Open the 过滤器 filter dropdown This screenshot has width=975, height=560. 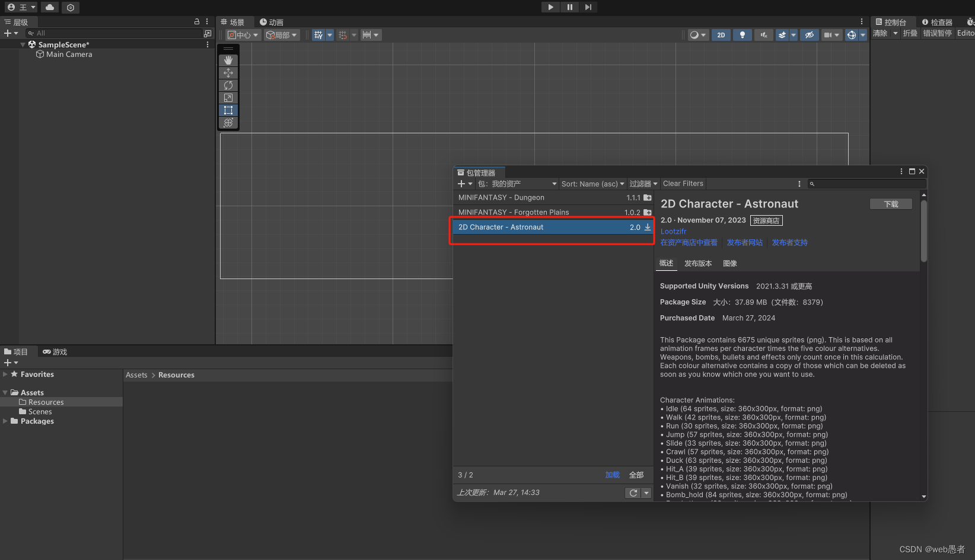[643, 184]
